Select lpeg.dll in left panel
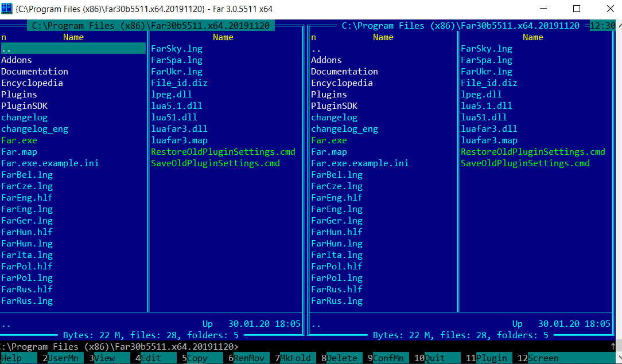Image resolution: width=622 pixels, height=364 pixels. coord(172,95)
